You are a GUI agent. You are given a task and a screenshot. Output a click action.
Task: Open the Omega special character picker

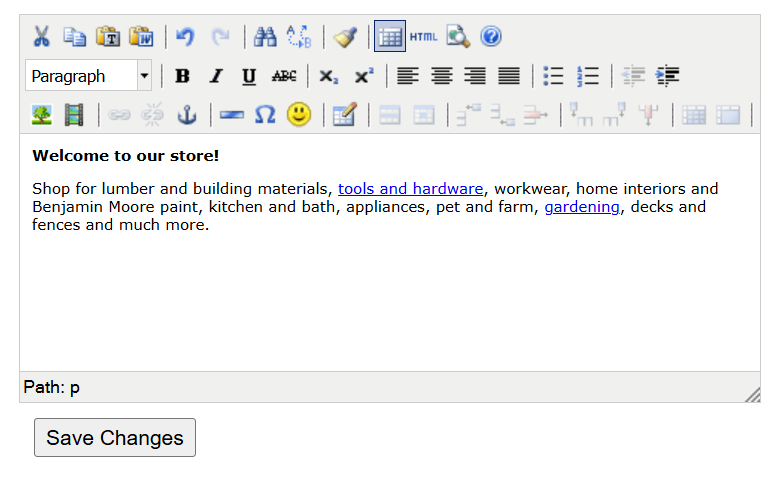point(265,115)
